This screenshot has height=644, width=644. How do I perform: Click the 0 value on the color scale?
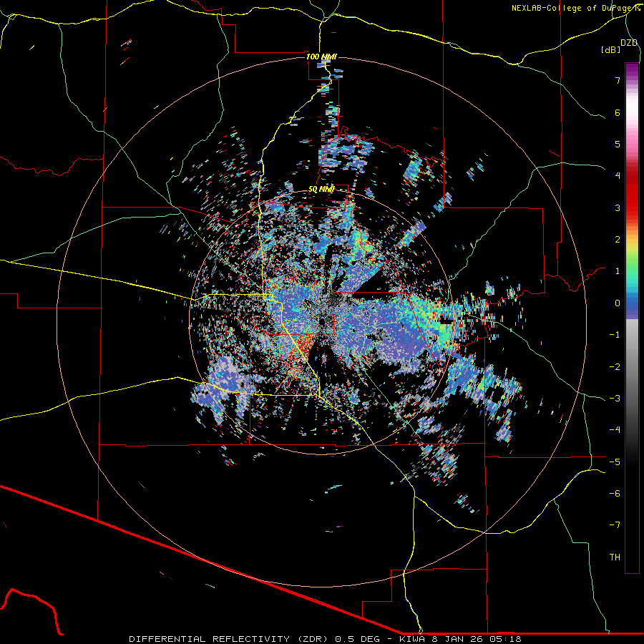618,303
